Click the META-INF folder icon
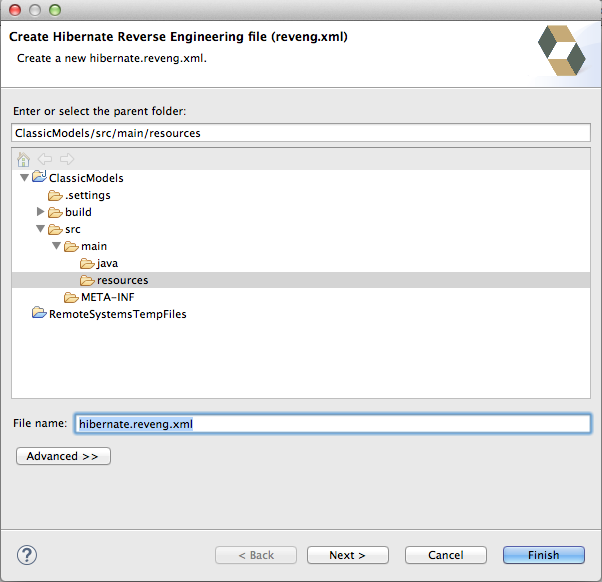Viewport: 602px width, 582px height. tap(71, 297)
